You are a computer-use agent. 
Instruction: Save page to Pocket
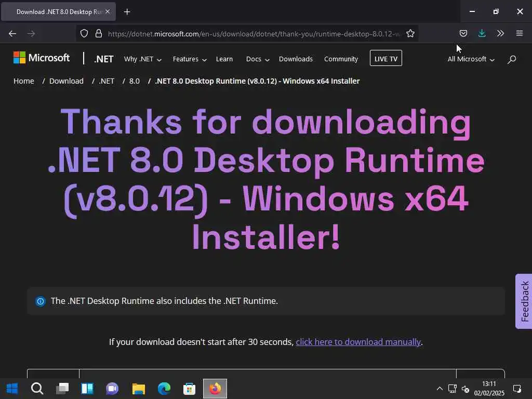(x=463, y=33)
